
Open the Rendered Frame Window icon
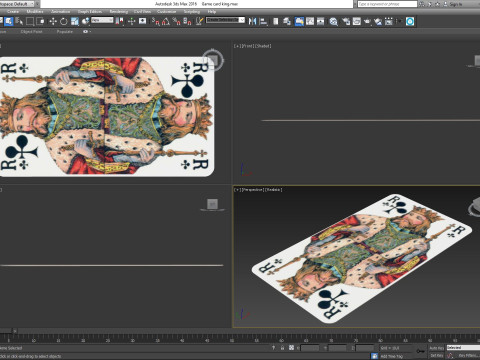click(x=357, y=21)
